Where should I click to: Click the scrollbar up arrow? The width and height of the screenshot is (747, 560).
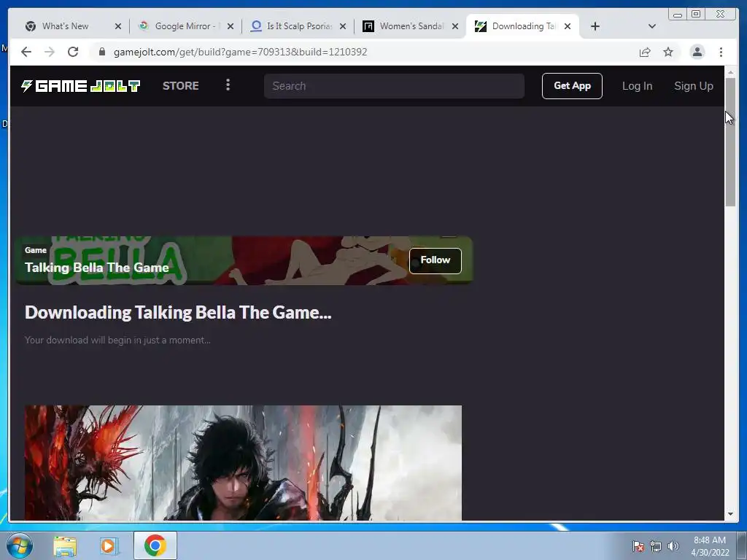[730, 72]
